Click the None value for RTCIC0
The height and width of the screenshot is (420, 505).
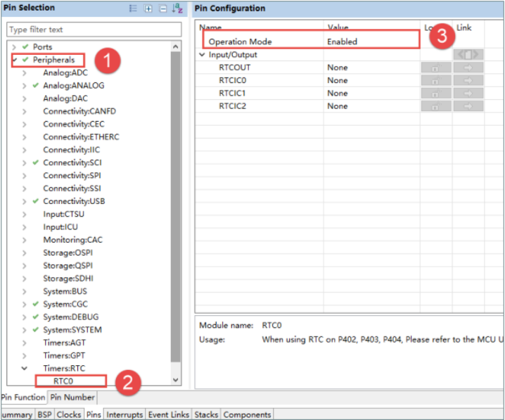tap(338, 80)
